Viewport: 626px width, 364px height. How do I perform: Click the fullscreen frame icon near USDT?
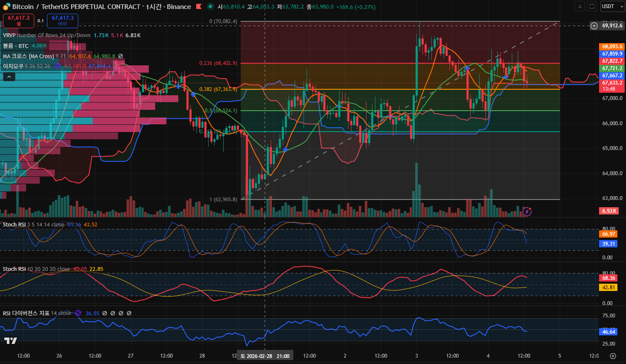[x=592, y=6]
